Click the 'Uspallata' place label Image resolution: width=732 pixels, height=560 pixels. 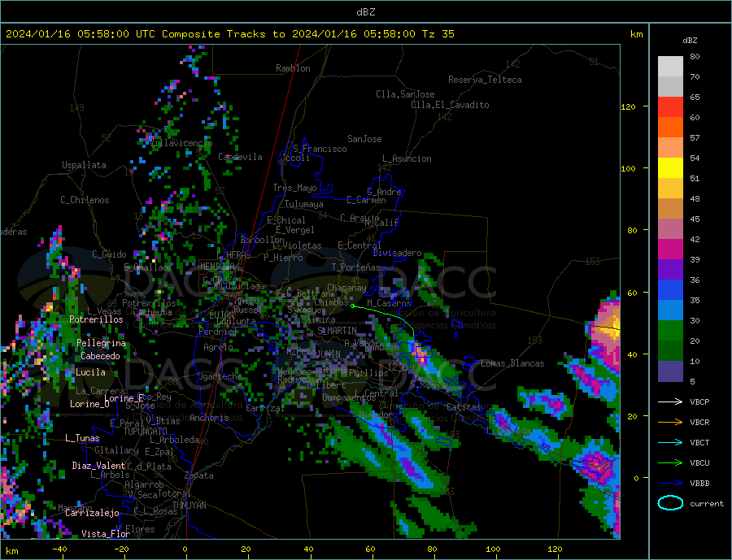click(x=84, y=165)
